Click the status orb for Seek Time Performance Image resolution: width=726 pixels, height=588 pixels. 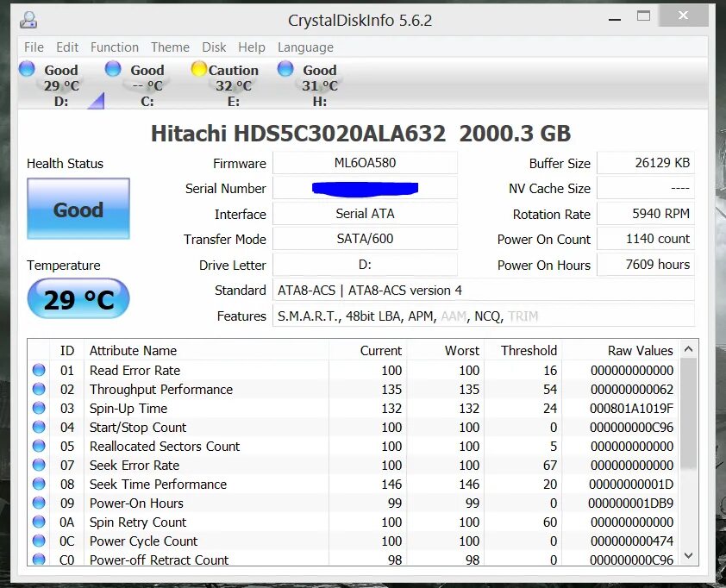click(x=39, y=484)
